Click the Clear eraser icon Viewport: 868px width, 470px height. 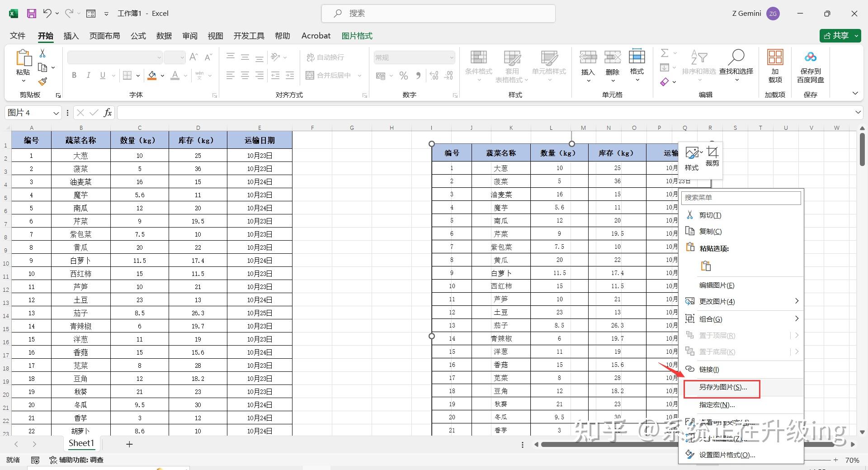664,82
